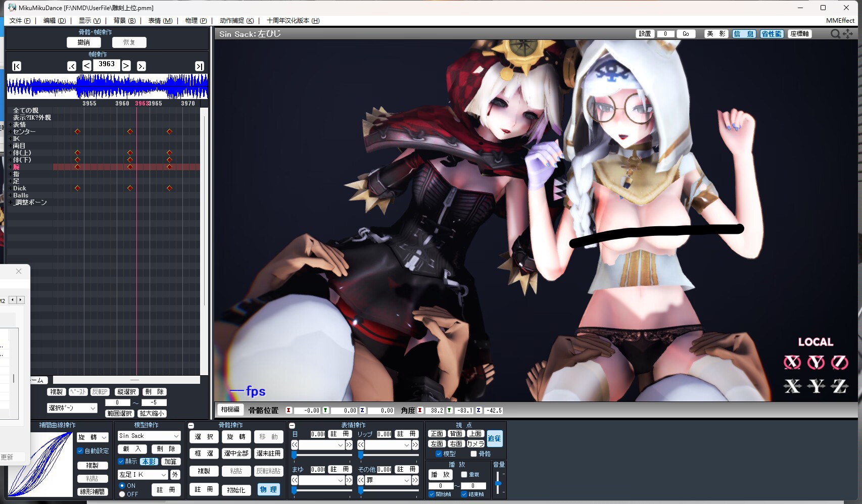Viewport: 862px width, 504px height.
Task: Open the 文件 (F) menu
Action: pyautogui.click(x=20, y=21)
